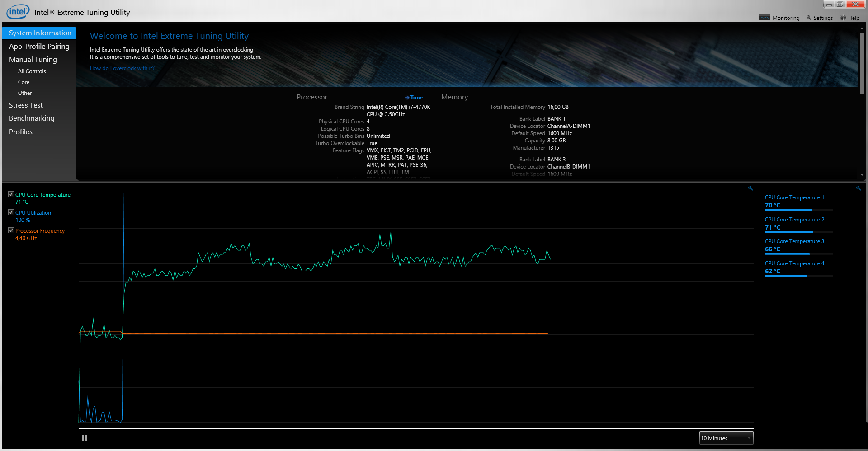Click the CPU Core Temperature 3 bar
Image resolution: width=868 pixels, height=451 pixels.
[798, 254]
